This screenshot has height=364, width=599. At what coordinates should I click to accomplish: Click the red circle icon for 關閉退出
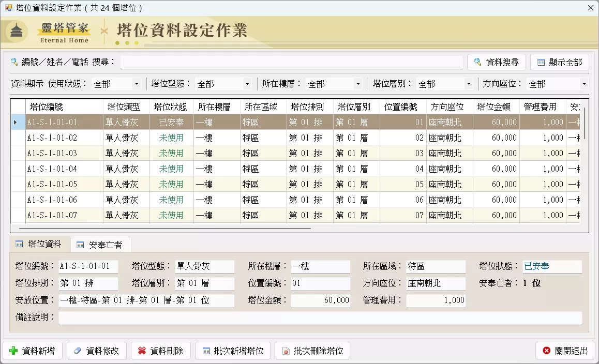(x=547, y=351)
